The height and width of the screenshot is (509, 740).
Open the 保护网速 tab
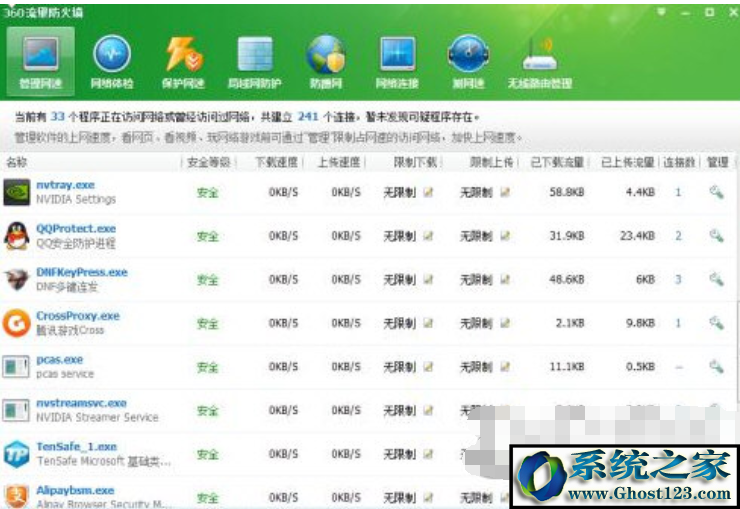click(x=183, y=62)
